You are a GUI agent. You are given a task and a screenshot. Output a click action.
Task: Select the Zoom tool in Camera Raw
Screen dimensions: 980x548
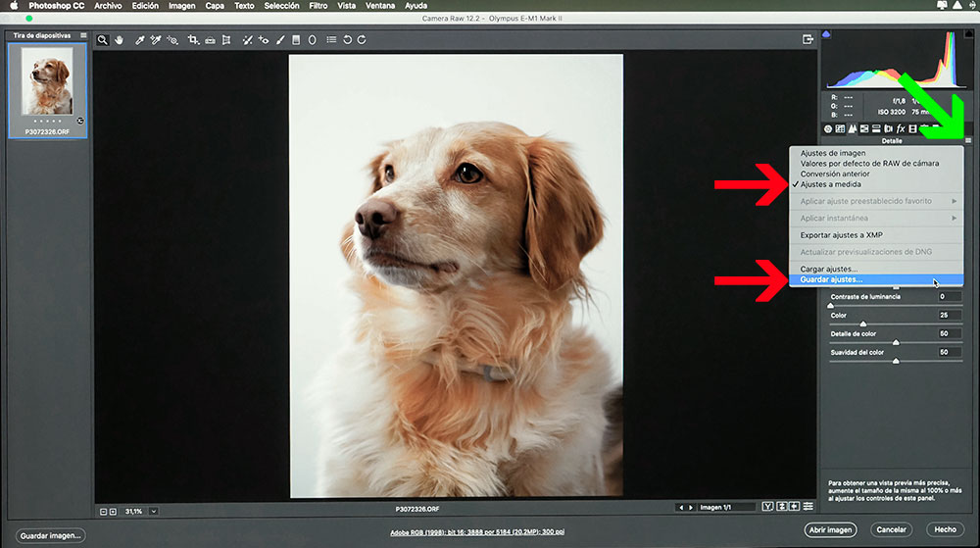[x=103, y=40]
